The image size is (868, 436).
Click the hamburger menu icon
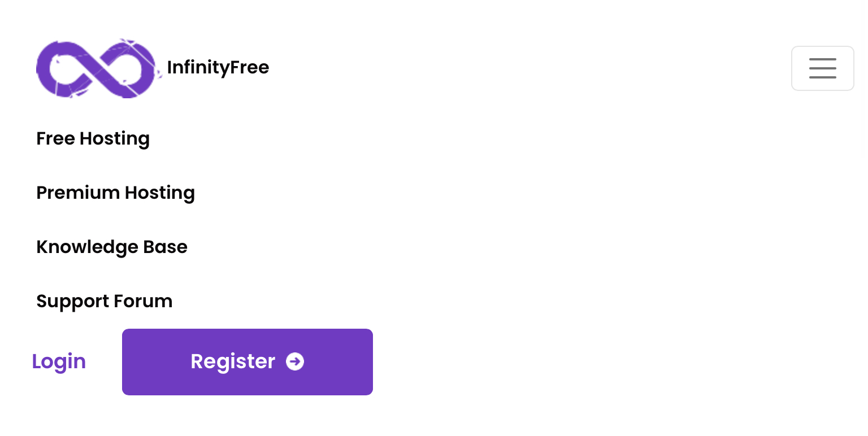(x=822, y=68)
